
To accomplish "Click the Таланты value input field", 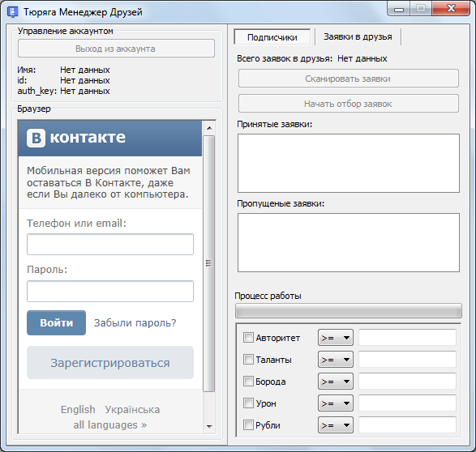I will 407,359.
